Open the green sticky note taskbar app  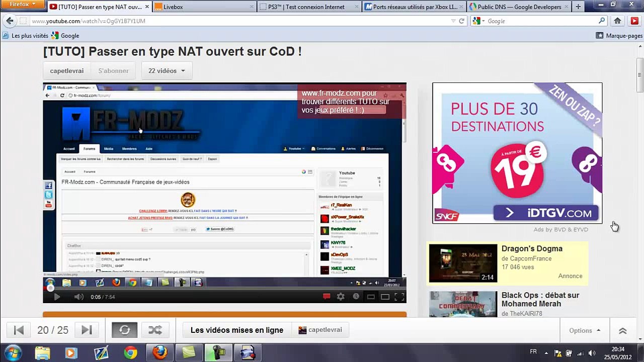[x=189, y=352]
